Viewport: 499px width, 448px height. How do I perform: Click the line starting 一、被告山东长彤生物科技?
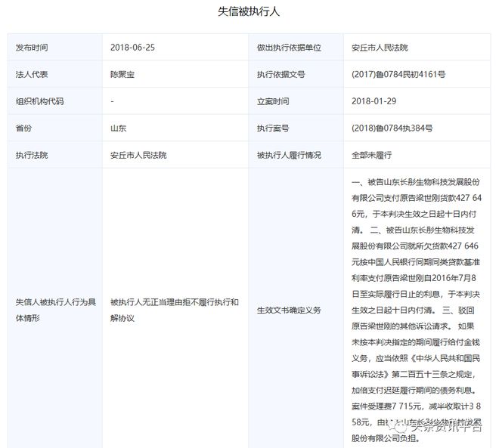click(416, 182)
